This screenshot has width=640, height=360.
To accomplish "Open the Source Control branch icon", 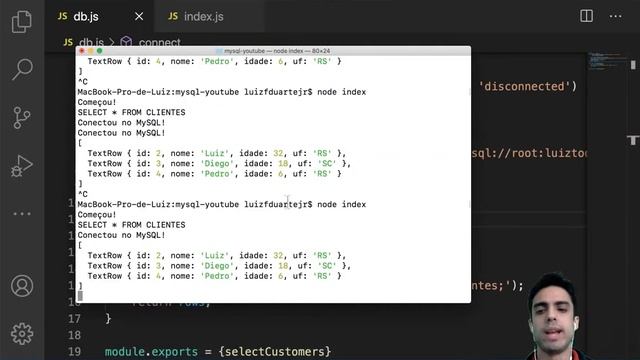I will point(22,118).
